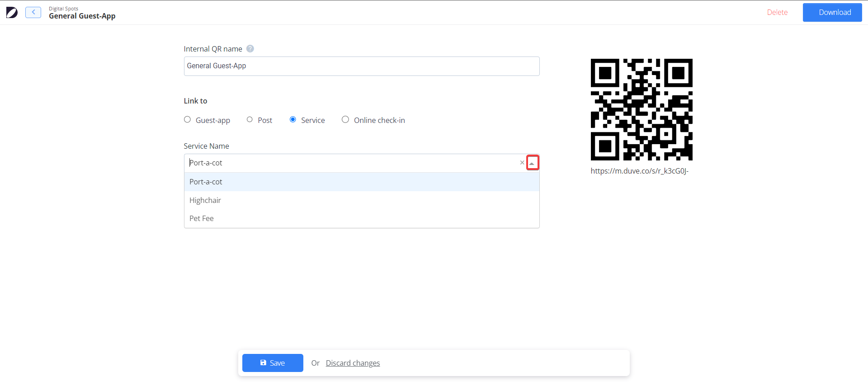This screenshot has width=868, height=386.
Task: Select the Online check-in radio button
Action: point(345,119)
